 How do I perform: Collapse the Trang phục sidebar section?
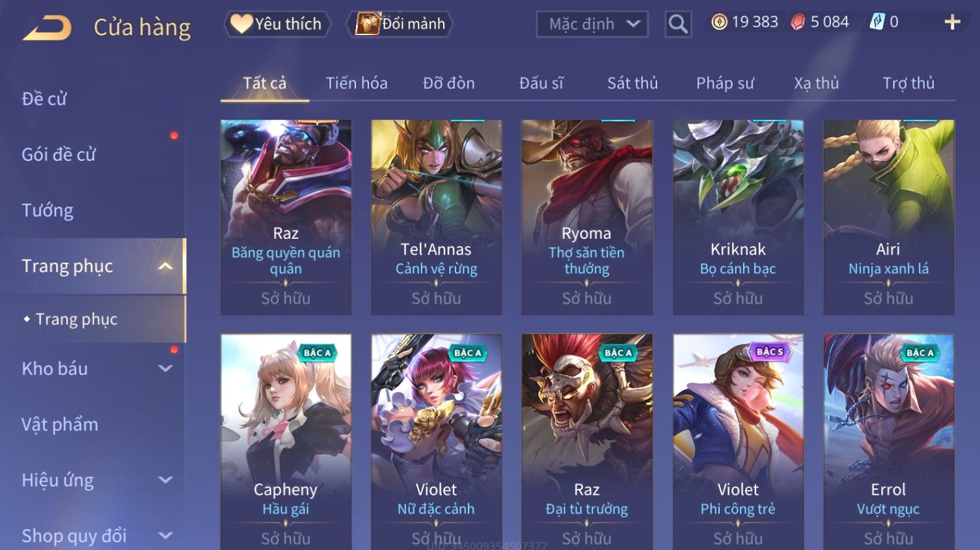pos(165,266)
